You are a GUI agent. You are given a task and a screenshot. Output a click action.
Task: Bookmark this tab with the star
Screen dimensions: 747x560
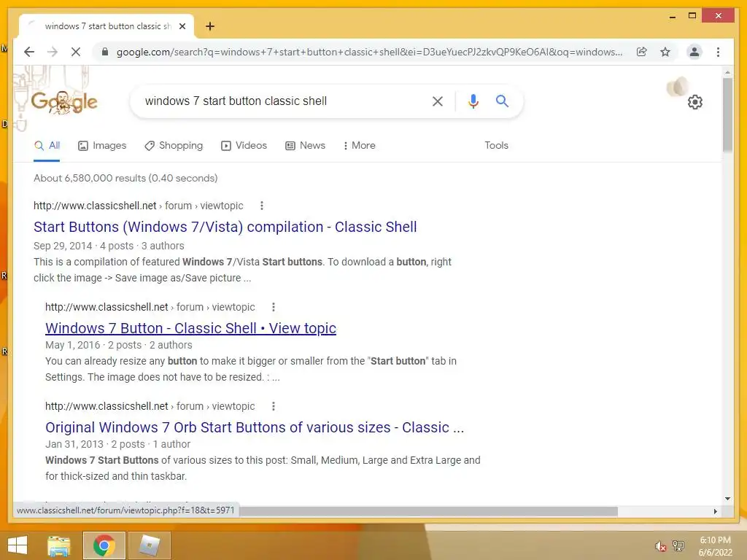click(665, 52)
